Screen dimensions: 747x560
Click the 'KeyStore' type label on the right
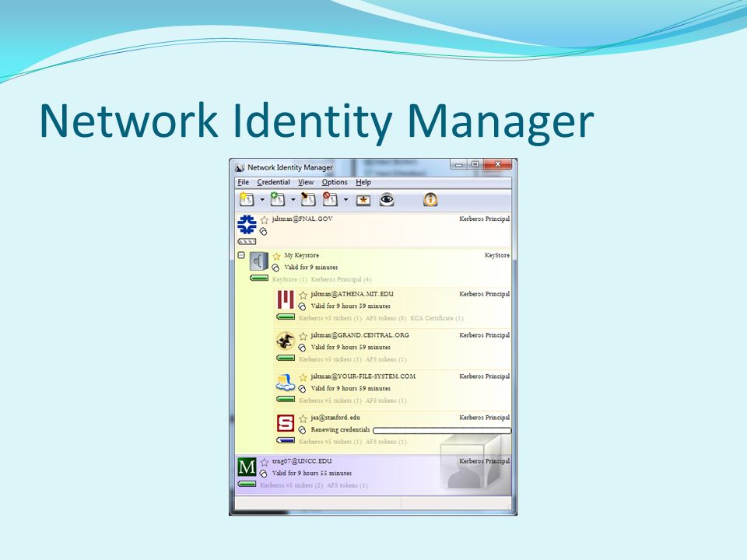pyautogui.click(x=497, y=255)
